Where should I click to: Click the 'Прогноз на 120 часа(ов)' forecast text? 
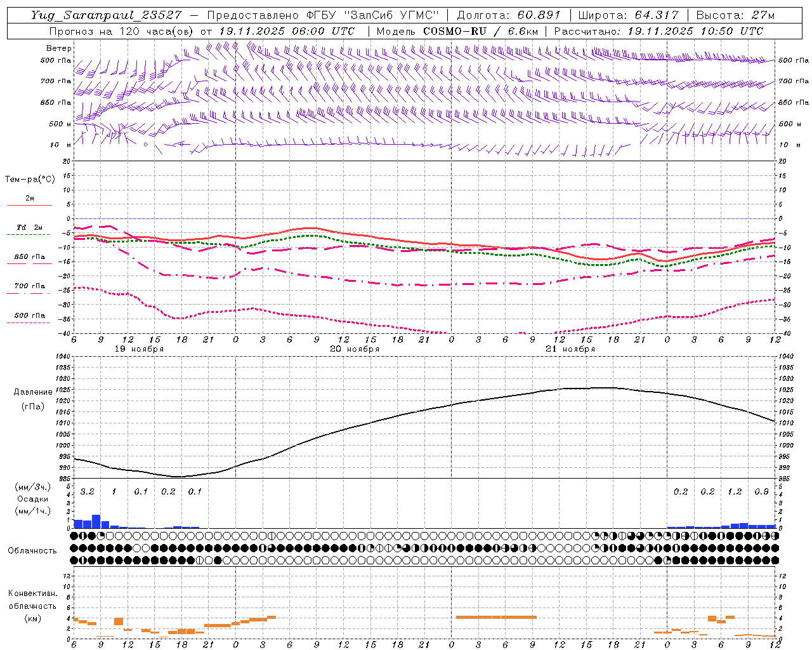[122, 31]
